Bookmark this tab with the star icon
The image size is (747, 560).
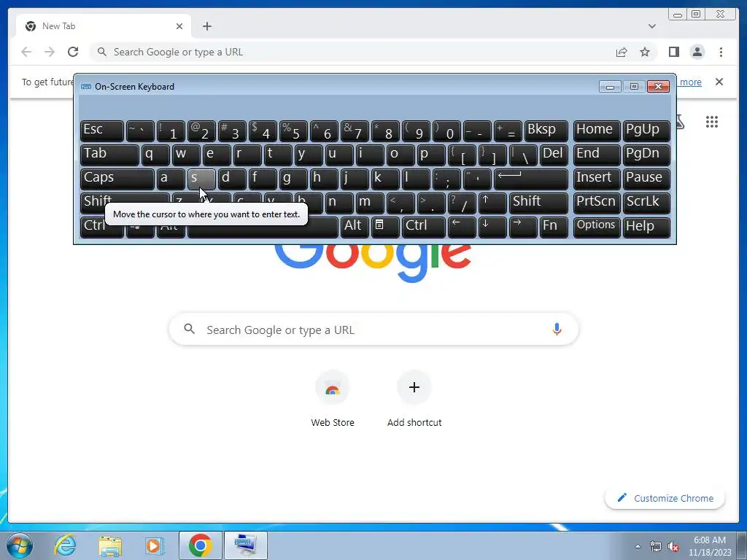pos(645,52)
